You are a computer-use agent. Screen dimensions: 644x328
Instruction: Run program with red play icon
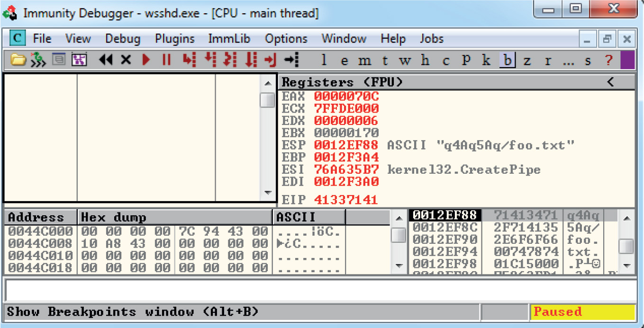[146, 60]
